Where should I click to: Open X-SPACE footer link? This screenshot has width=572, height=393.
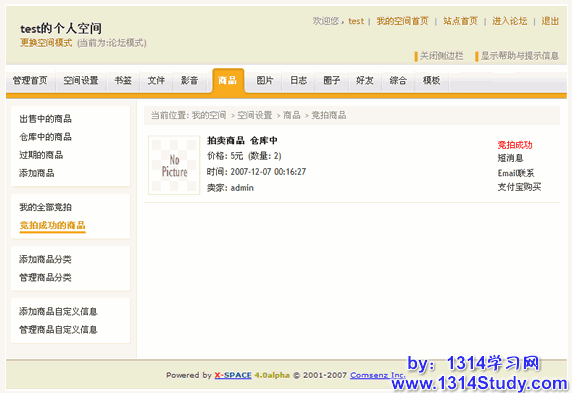tap(233, 375)
